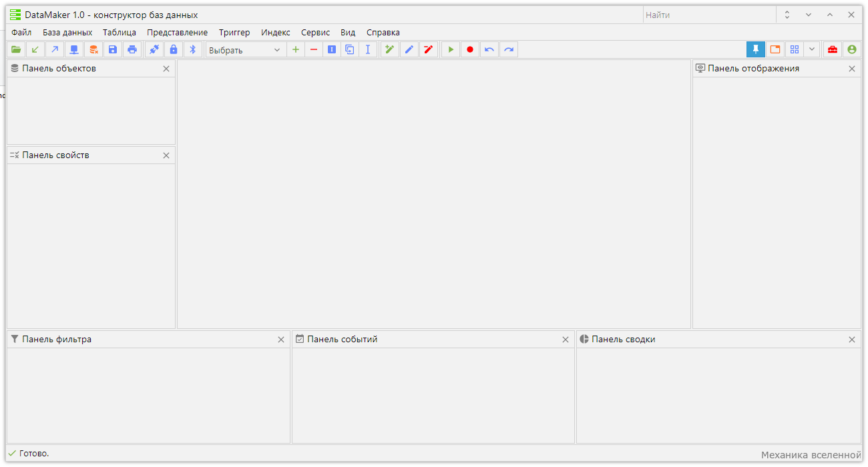The image size is (868, 467).
Task: Click the red record circle icon
Action: tap(470, 49)
